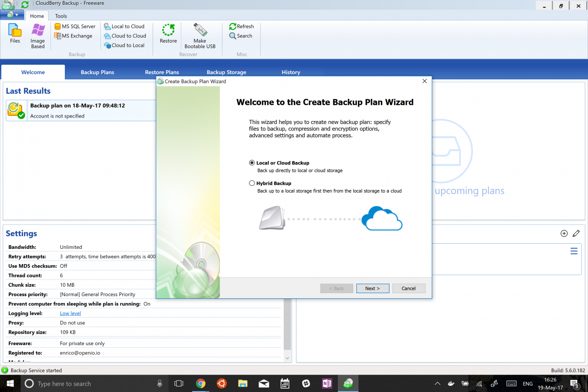This screenshot has height=392, width=588.
Task: Click the 'Account is not specified' text
Action: [57, 116]
